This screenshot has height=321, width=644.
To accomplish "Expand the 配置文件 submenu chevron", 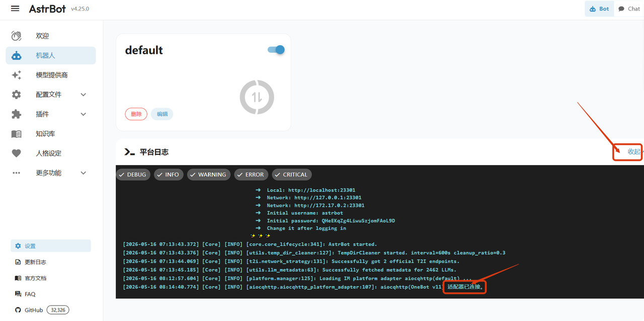I will tap(84, 95).
